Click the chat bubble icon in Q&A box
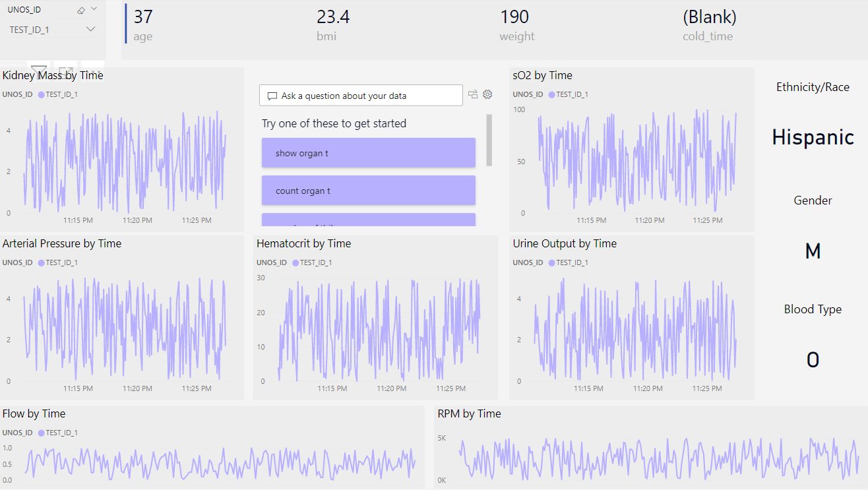This screenshot has width=868, height=490. pos(272,96)
